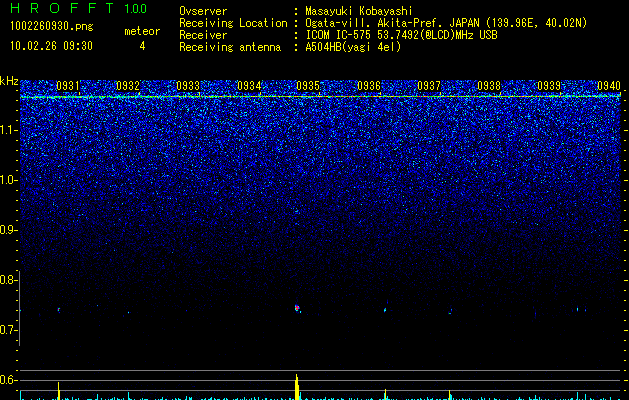Click the 0937 time marker

pos(429,86)
